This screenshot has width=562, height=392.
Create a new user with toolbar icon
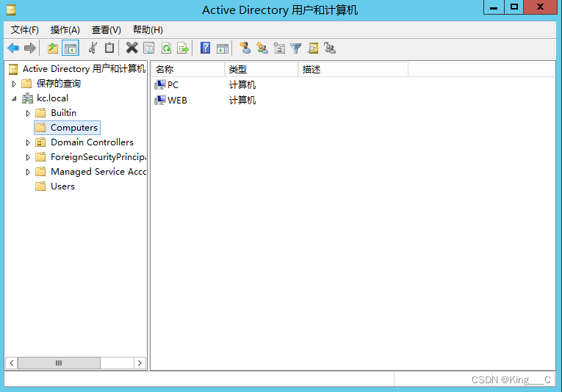pos(245,48)
